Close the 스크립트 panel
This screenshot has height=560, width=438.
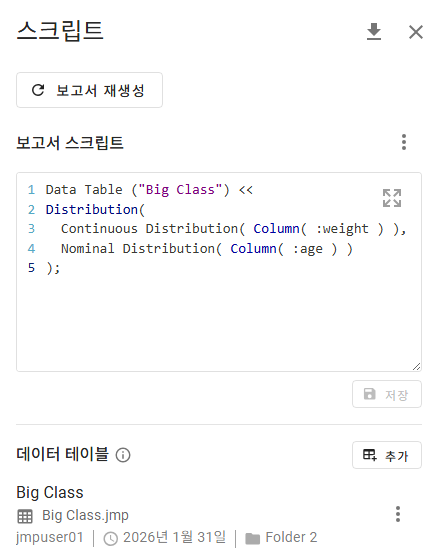tap(416, 32)
